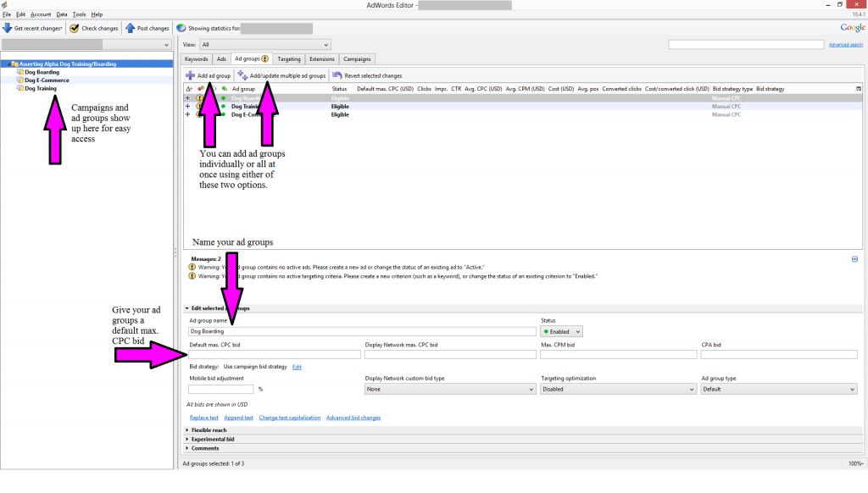Click the column chooser icon at table header right

(859, 89)
